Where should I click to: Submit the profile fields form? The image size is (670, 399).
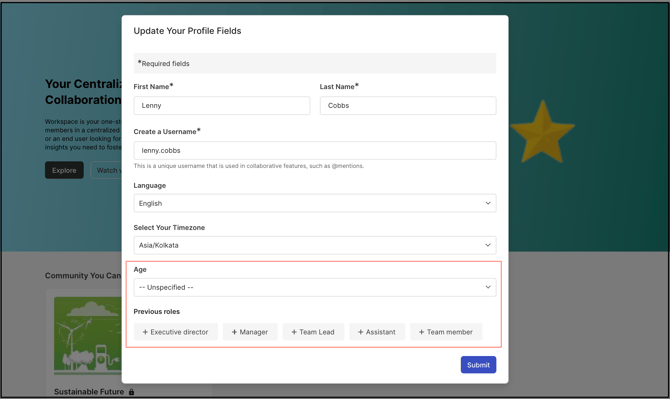[x=479, y=365]
